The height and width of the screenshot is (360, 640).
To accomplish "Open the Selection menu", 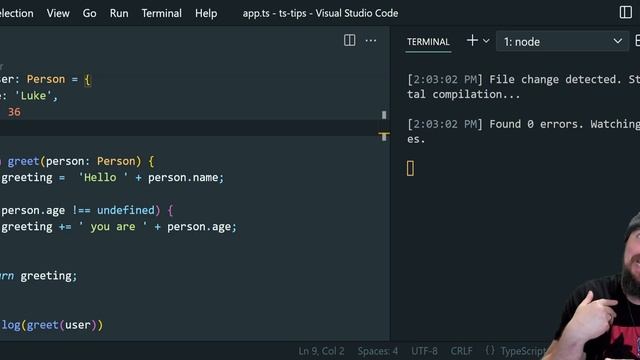I will click(x=16, y=13).
